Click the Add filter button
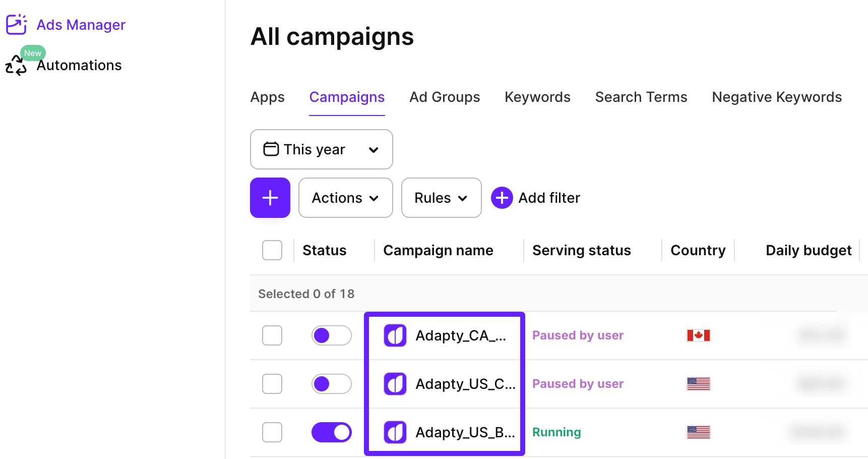868x459 pixels. pos(536,198)
